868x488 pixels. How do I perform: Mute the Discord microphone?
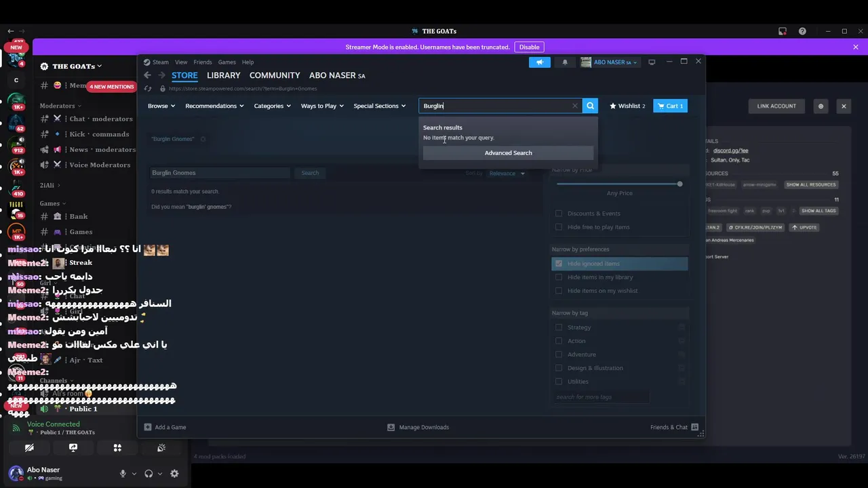point(123,474)
